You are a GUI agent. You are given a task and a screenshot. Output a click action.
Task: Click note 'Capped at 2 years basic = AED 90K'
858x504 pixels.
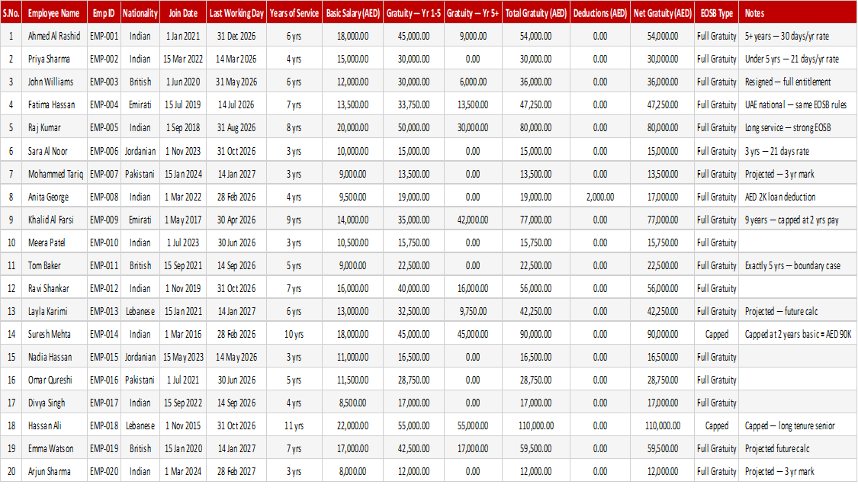tap(798, 335)
